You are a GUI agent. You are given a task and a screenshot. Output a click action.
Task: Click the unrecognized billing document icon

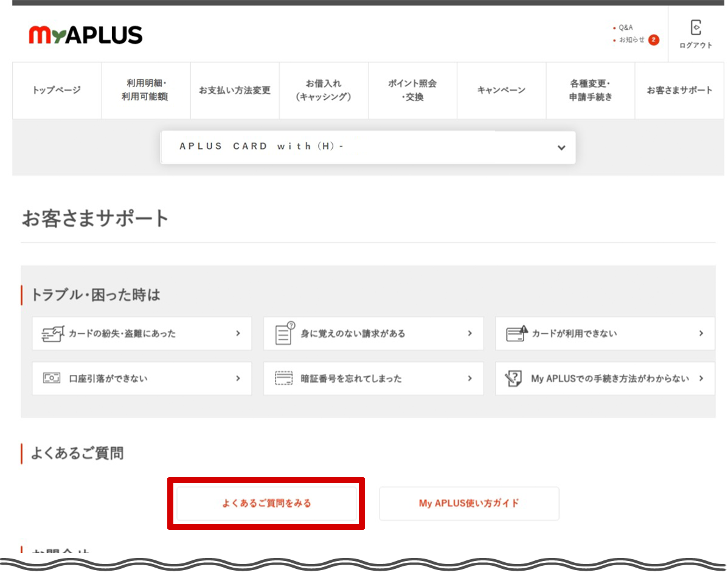pos(284,333)
